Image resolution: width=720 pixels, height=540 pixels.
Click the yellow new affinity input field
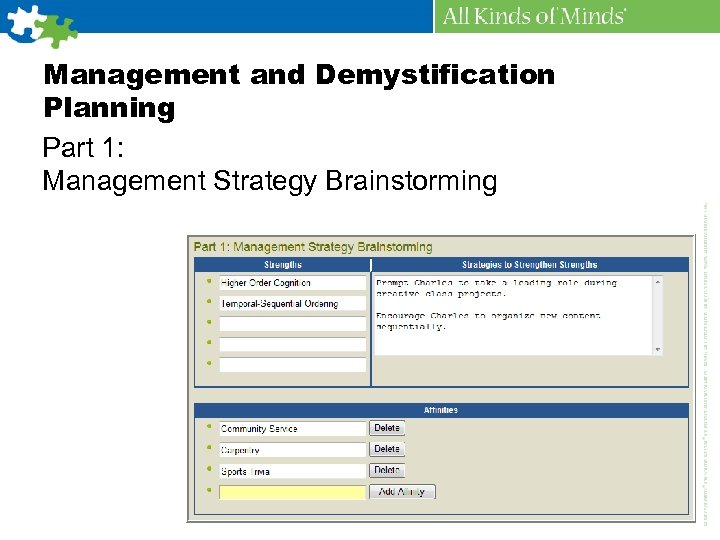pos(292,492)
